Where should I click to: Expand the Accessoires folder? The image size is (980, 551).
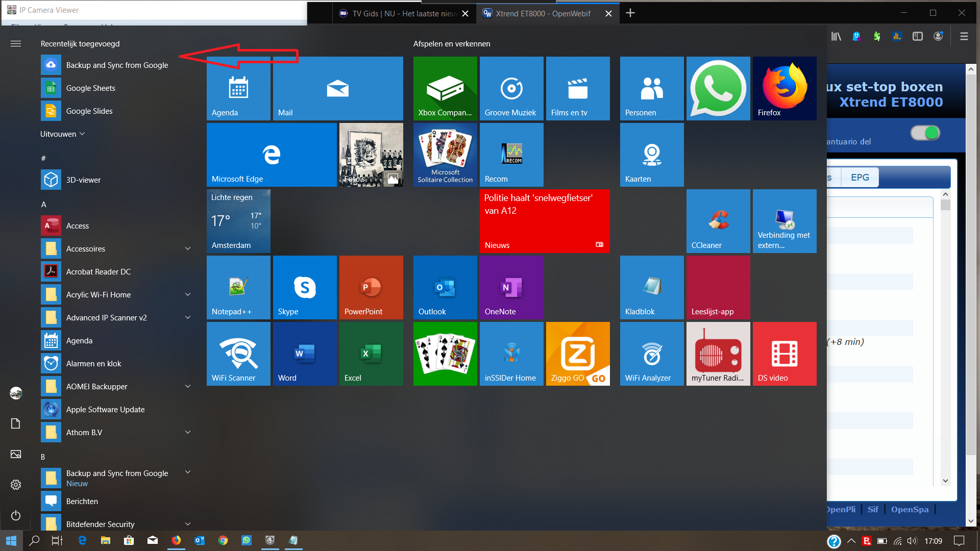click(x=187, y=248)
